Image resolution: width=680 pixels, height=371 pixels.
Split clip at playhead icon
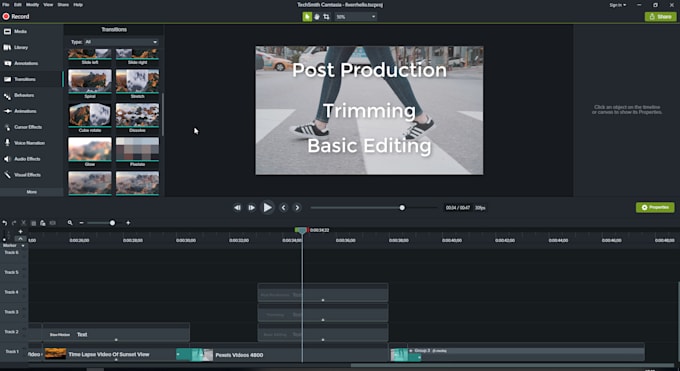tap(52, 223)
